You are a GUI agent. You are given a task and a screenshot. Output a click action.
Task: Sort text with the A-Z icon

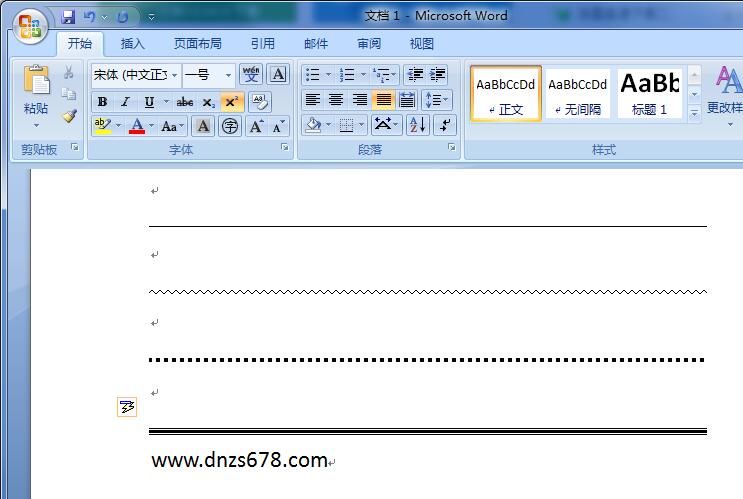[x=418, y=125]
